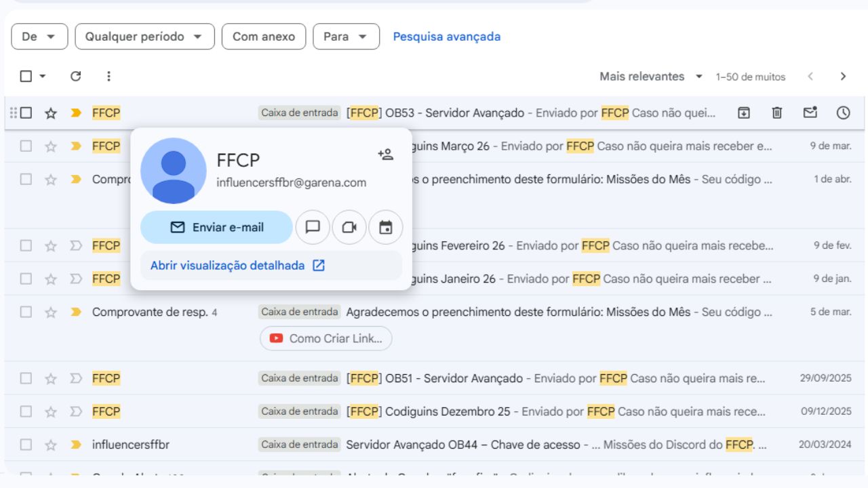Viewport: 868px width, 488px height.
Task: Delete the FFCP Servidor Avançado email
Action: pyautogui.click(x=776, y=113)
